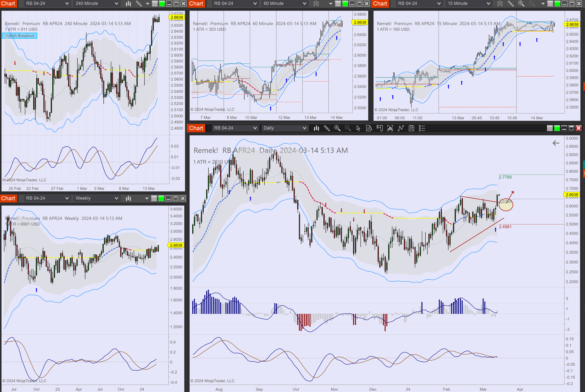Screen dimensions: 585x392
Task: Click zoom in icon on 15 Minute chart
Action: (521, 4)
